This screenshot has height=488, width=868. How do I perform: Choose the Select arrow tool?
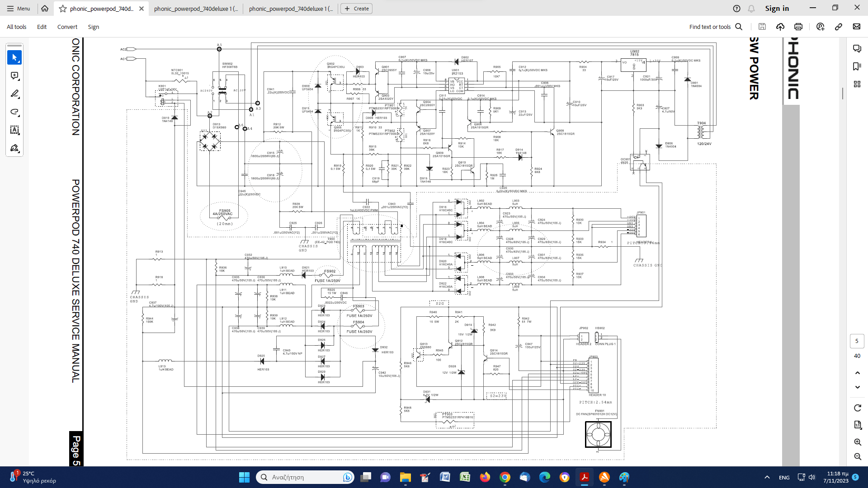click(14, 57)
